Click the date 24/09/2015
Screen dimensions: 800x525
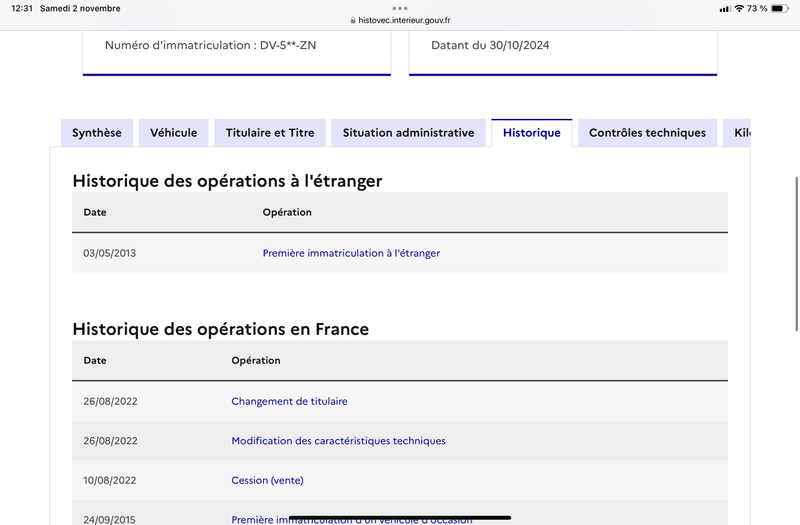point(110,519)
